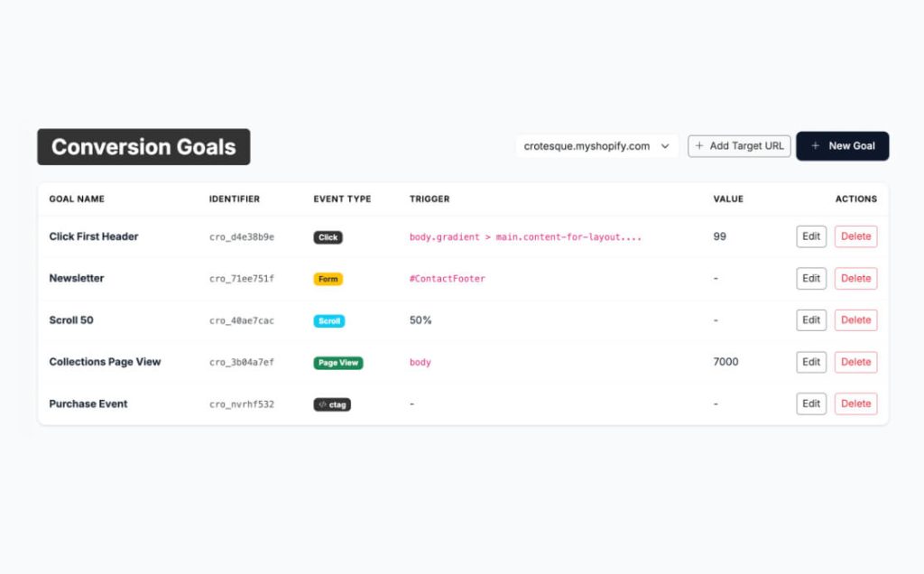Click the Value column header
924x574 pixels.
click(728, 199)
